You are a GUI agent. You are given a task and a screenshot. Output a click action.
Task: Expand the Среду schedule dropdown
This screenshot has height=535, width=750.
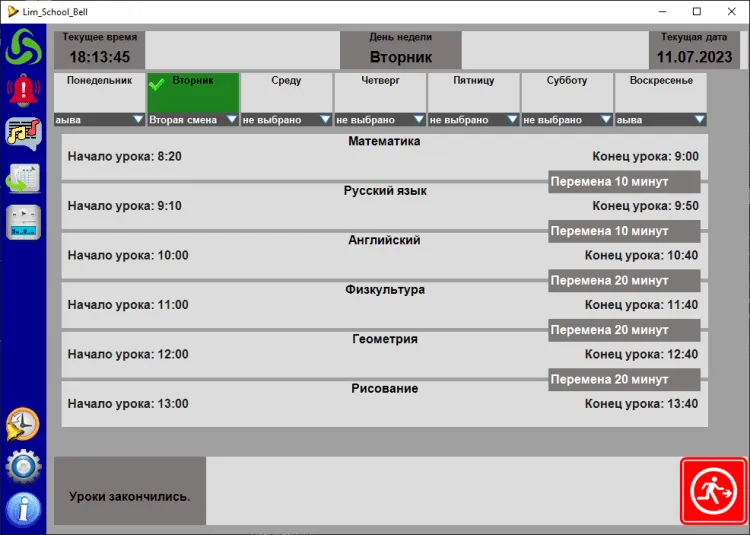pos(324,120)
